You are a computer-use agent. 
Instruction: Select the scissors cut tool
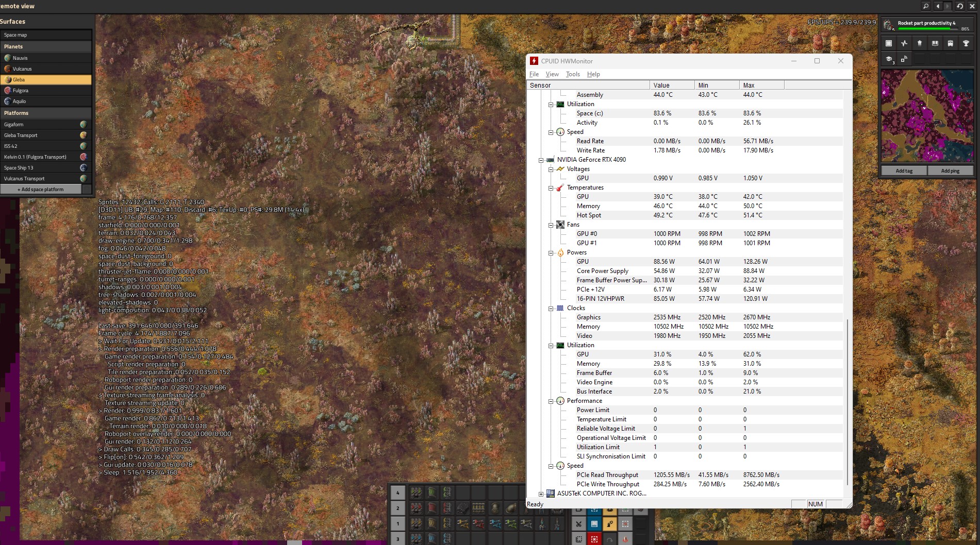click(x=579, y=524)
